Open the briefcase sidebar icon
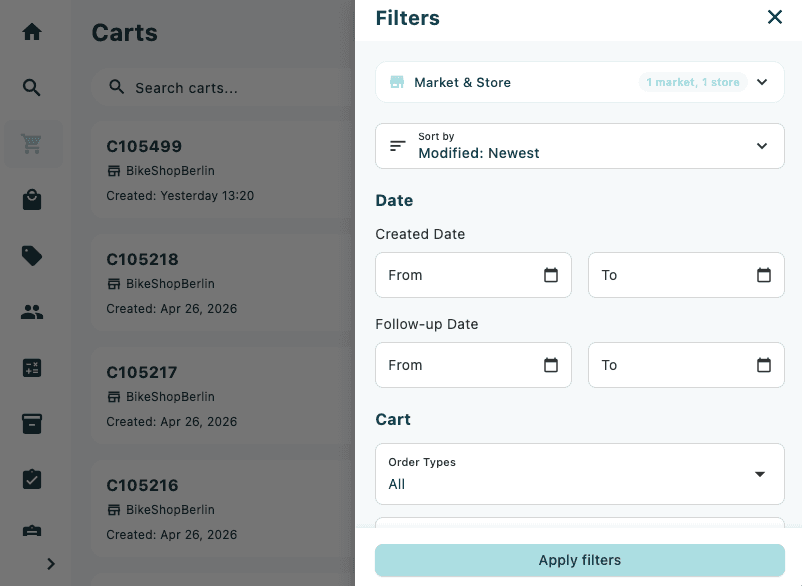Viewport: 802px width, 586px height. tap(32, 531)
